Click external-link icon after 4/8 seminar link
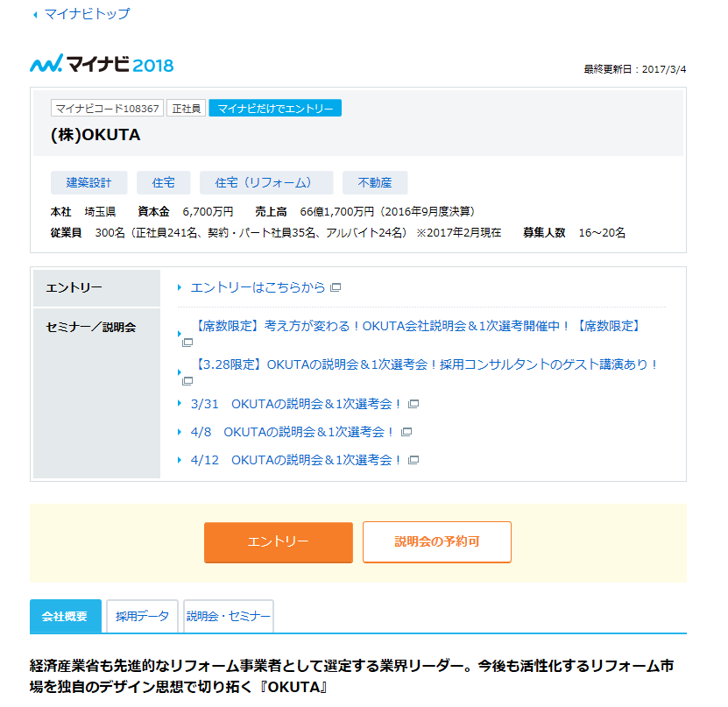 tap(406, 432)
